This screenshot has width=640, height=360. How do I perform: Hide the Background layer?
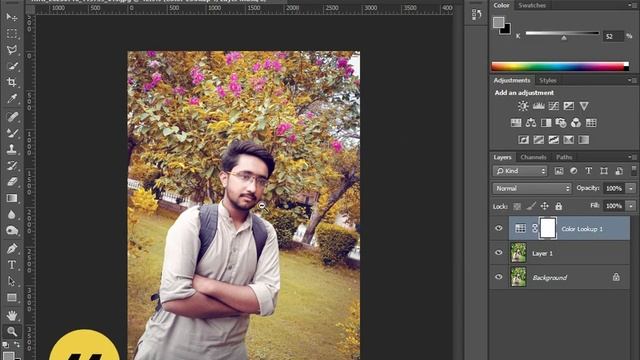pos(499,277)
